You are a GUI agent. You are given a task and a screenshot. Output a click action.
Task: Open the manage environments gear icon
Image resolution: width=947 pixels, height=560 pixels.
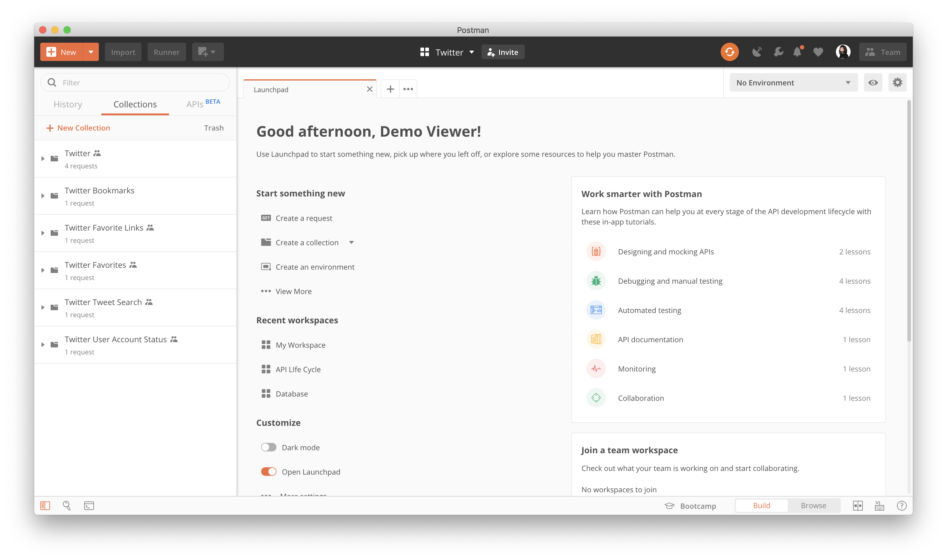click(897, 83)
